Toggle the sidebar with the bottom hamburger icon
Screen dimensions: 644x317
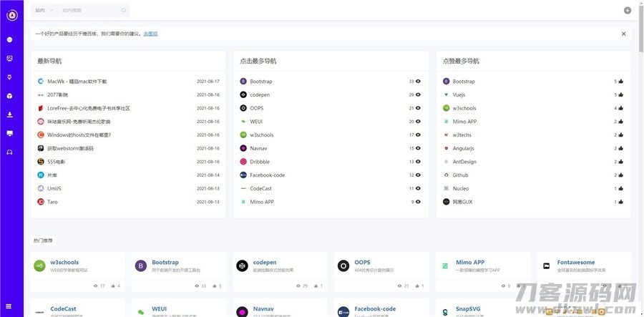click(10, 306)
